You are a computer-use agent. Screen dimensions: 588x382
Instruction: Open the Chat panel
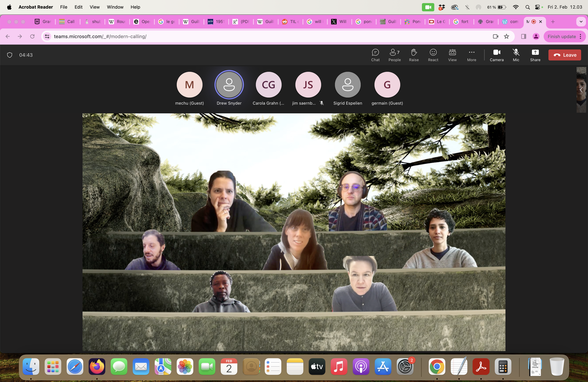click(375, 55)
